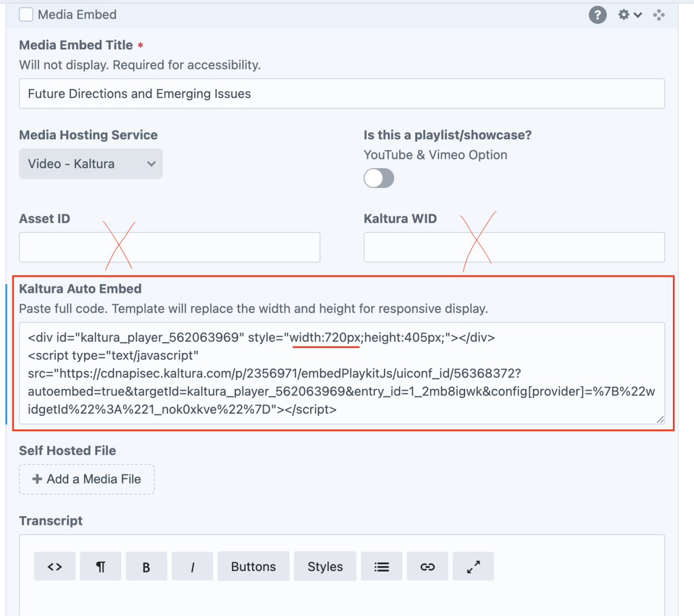694x616 pixels.
Task: Click the textarea resize handle corner
Action: 660,419
